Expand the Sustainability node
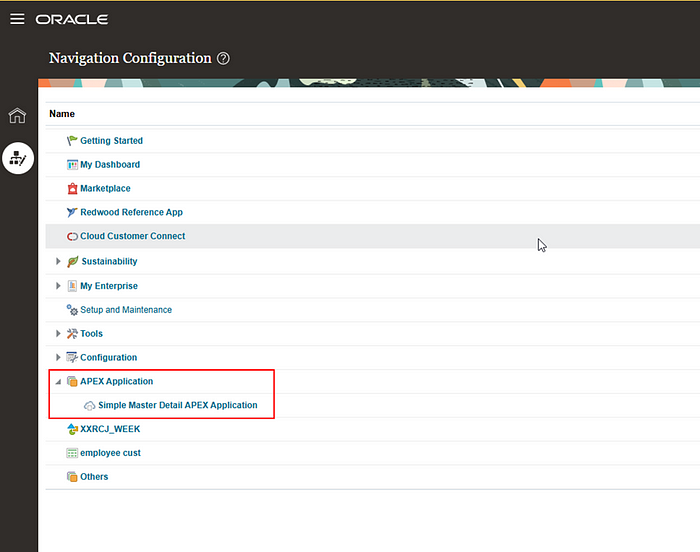The width and height of the screenshot is (700, 552). (x=58, y=261)
